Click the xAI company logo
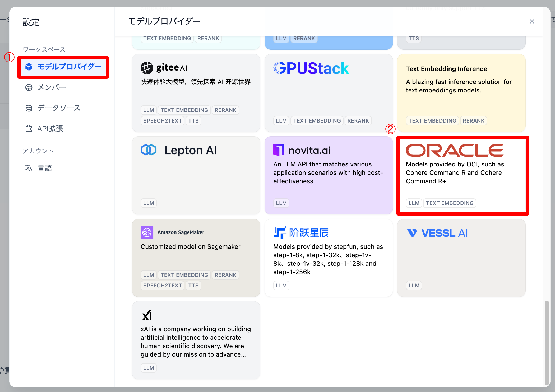Viewport: 555px width, 392px height. pyautogui.click(x=147, y=315)
